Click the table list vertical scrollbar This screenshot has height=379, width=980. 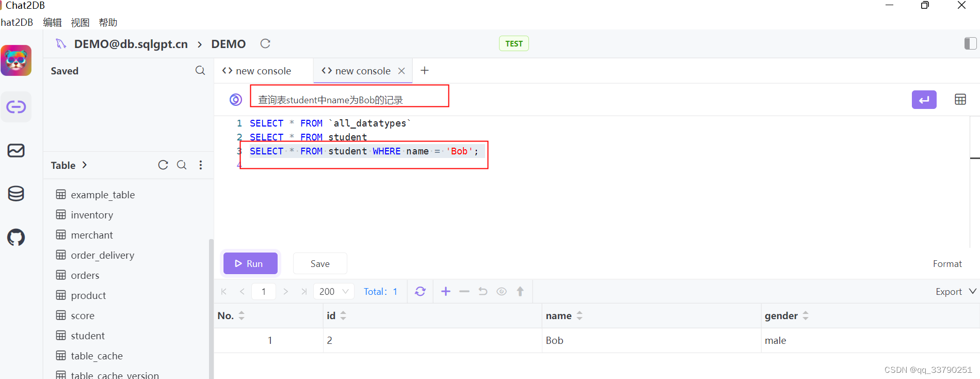tap(211, 308)
